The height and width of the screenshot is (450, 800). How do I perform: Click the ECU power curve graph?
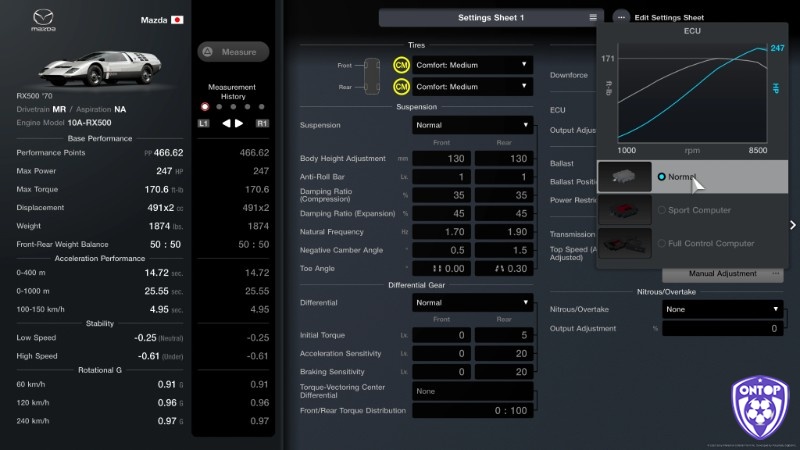(692, 97)
